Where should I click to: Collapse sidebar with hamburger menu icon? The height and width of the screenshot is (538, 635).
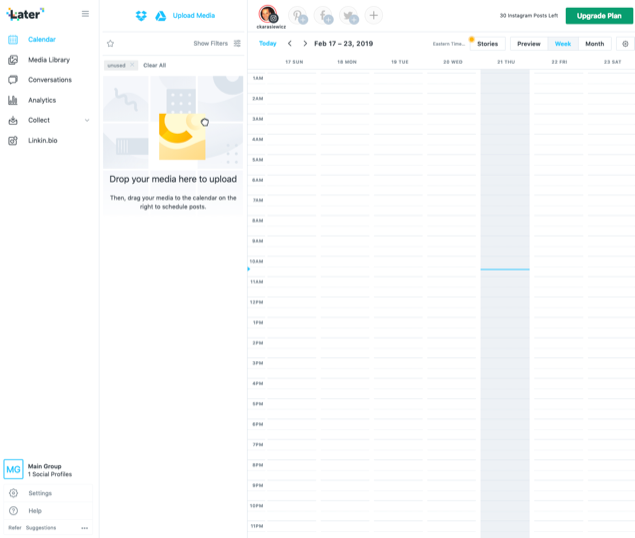[x=85, y=14]
